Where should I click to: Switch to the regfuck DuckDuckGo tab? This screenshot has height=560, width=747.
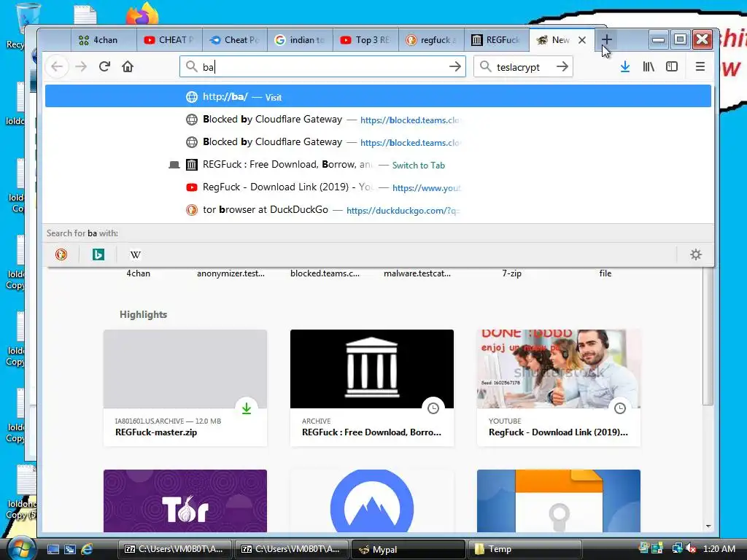430,40
